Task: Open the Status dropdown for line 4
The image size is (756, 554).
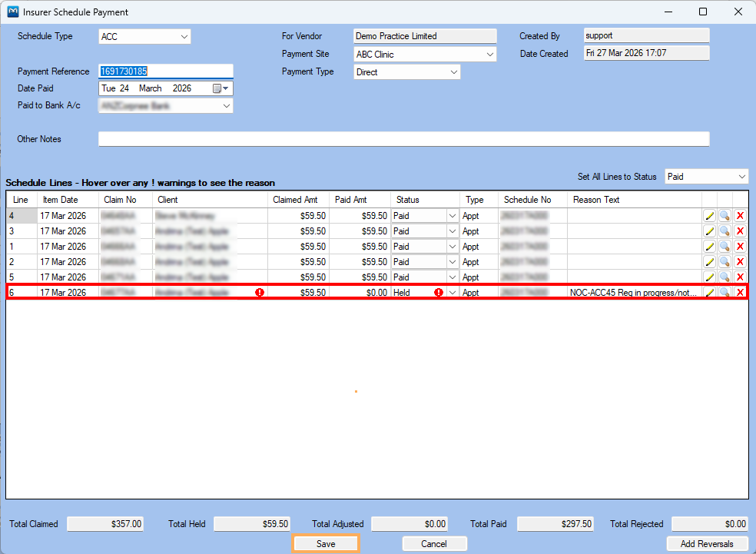Action: coord(453,216)
